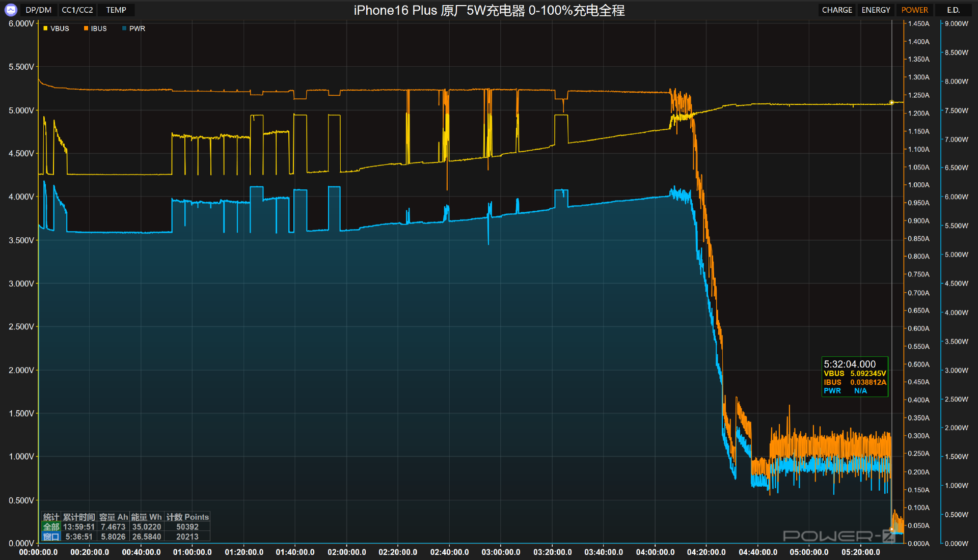The image size is (978, 560).
Task: Select the ENERGY view tab
Action: 876,10
